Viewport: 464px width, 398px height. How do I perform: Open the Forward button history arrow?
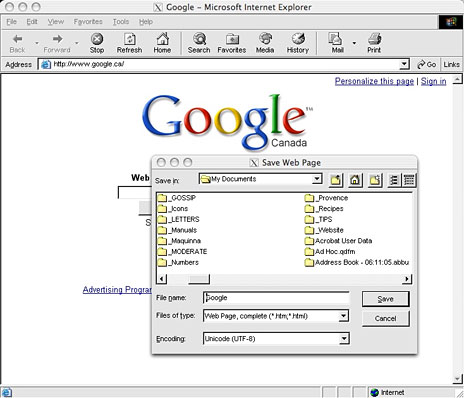click(77, 43)
